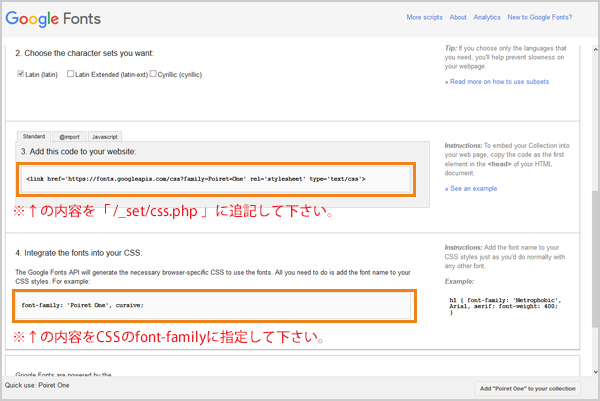Open the Analytics link
Screen dimensions: 600x401
[x=487, y=17]
